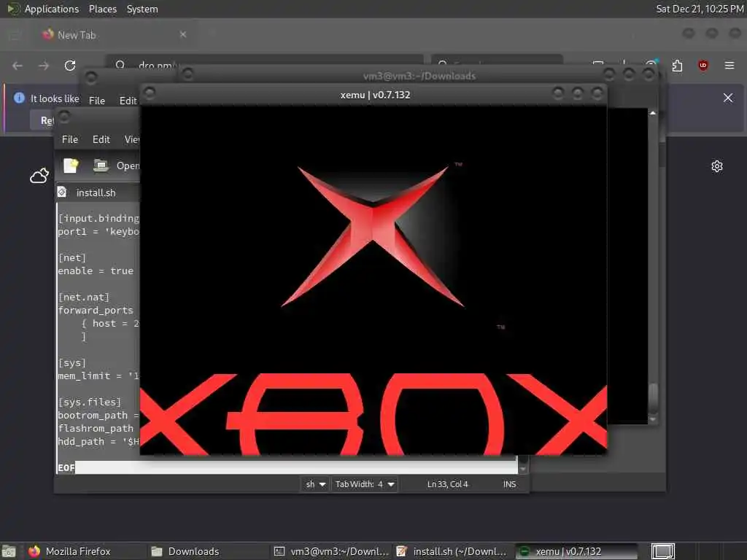
Task: Click the weather cloud icon in Firefox
Action: (x=39, y=176)
